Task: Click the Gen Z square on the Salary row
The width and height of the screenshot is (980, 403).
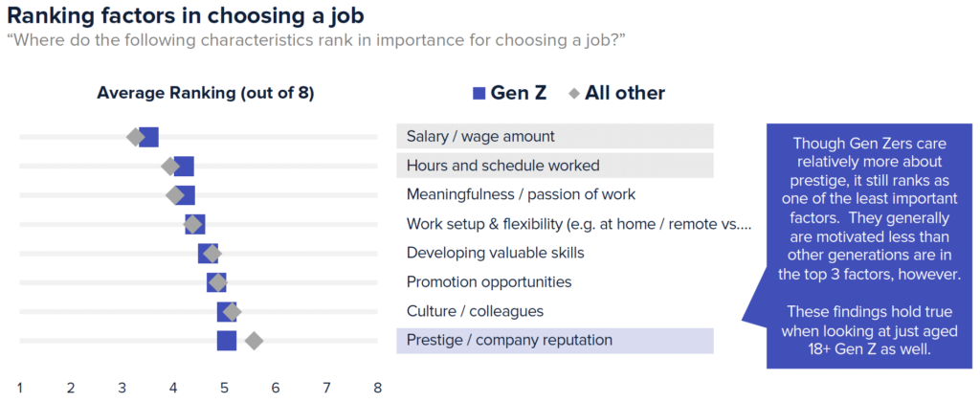Action: point(148,137)
